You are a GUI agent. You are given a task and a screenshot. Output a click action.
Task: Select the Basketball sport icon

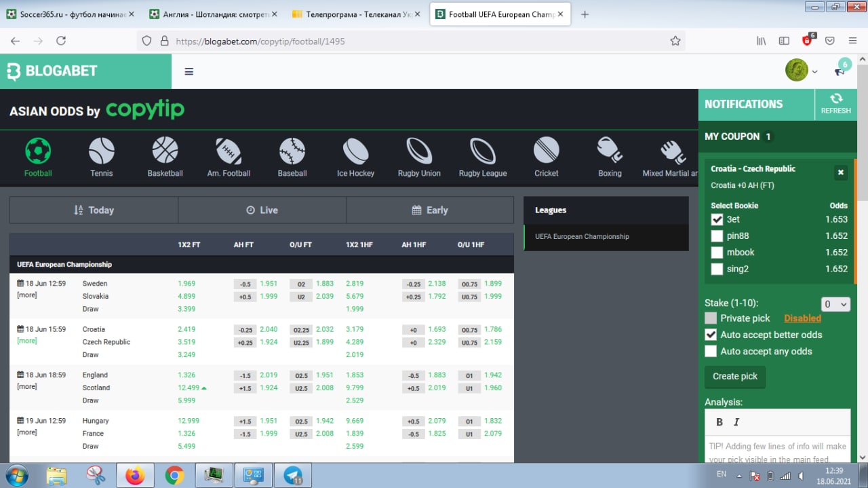pos(165,151)
